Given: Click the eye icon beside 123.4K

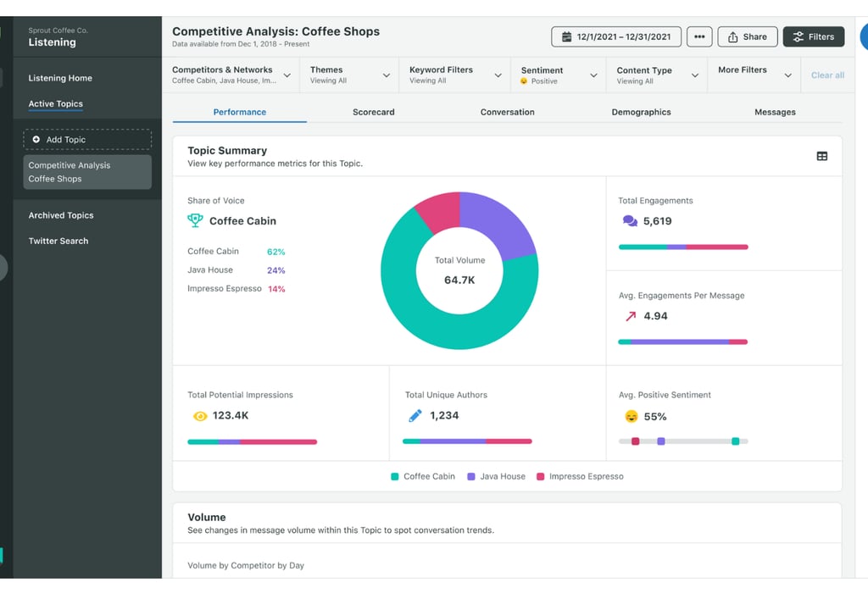Looking at the screenshot, I should [x=200, y=416].
